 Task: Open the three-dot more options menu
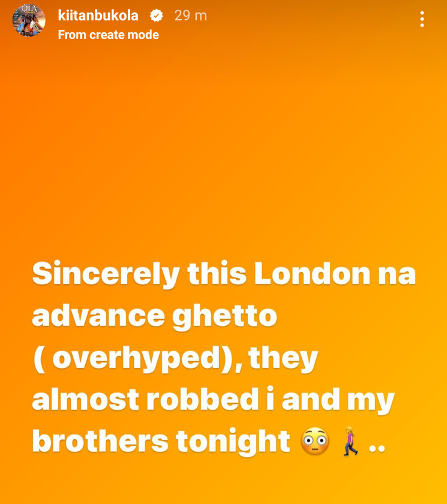tap(422, 19)
